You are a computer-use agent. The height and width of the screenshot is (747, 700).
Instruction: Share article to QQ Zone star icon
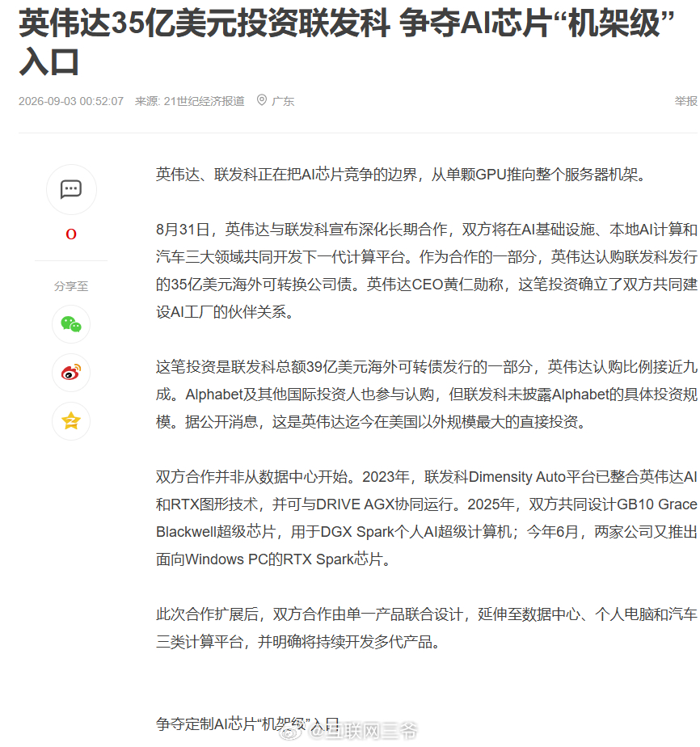71,420
